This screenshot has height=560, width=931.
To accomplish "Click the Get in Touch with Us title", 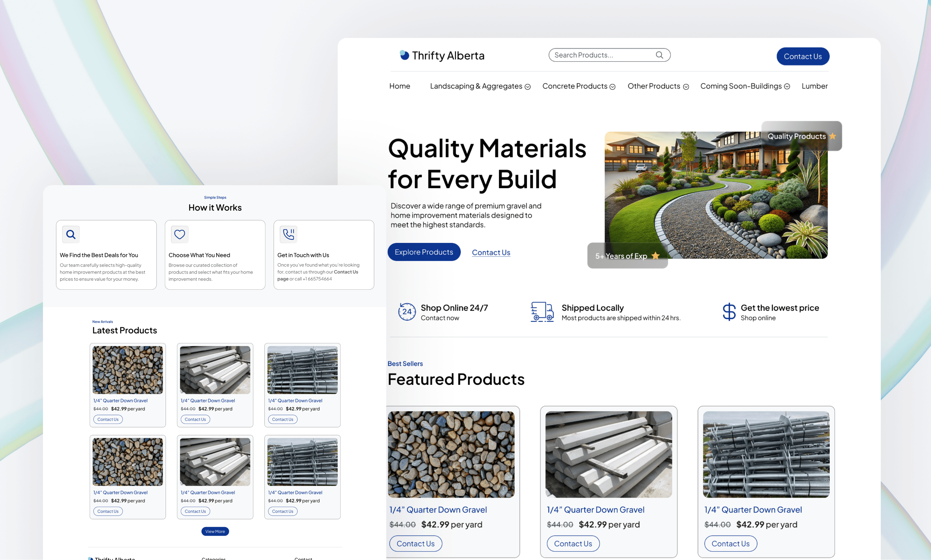I will (303, 255).
